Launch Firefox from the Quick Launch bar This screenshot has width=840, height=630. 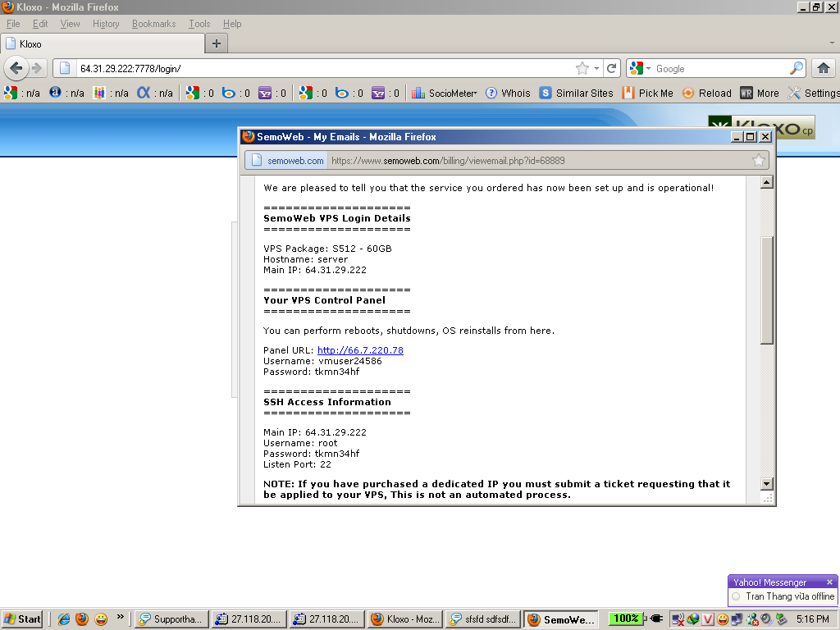82,619
